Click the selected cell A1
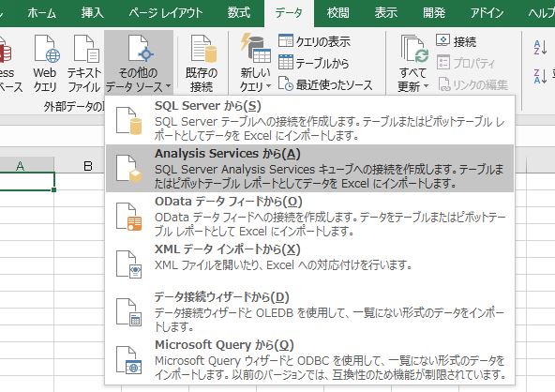Screen dimensions: 555x392 (27, 181)
